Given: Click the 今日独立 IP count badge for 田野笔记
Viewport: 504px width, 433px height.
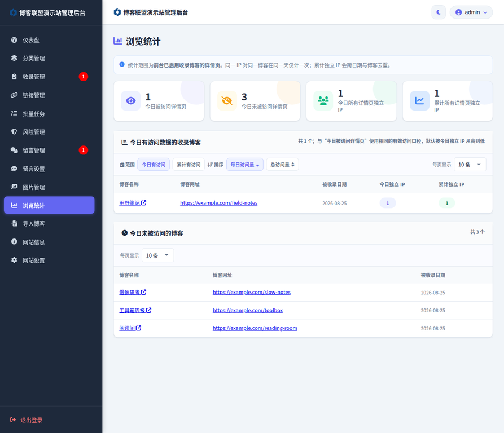Looking at the screenshot, I should [x=388, y=203].
